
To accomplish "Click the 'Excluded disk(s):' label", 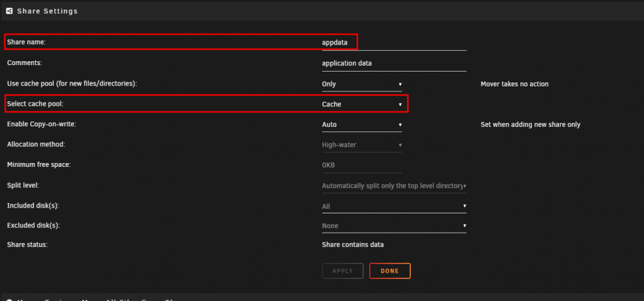I will coord(33,226).
